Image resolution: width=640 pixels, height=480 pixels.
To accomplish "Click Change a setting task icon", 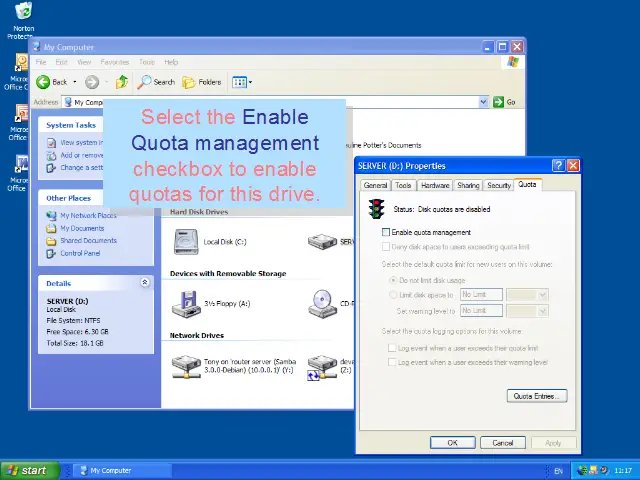I will tap(51, 168).
